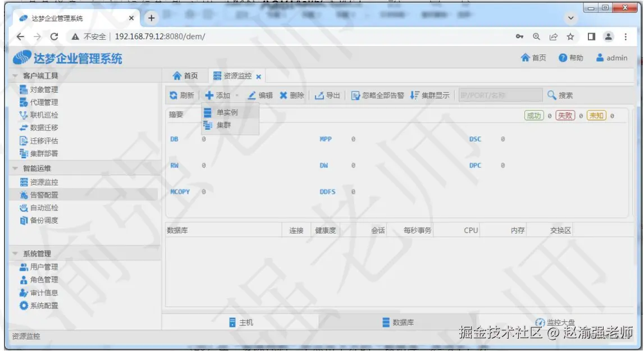Screen dimensions: 644x351
Task: Open 集群部署 in the sidebar
Action: pyautogui.click(x=39, y=154)
